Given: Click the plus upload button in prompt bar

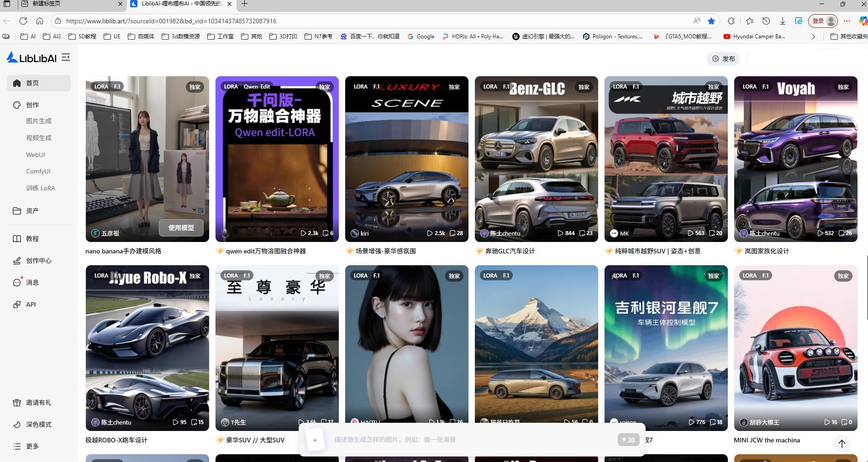Looking at the screenshot, I should [315, 440].
